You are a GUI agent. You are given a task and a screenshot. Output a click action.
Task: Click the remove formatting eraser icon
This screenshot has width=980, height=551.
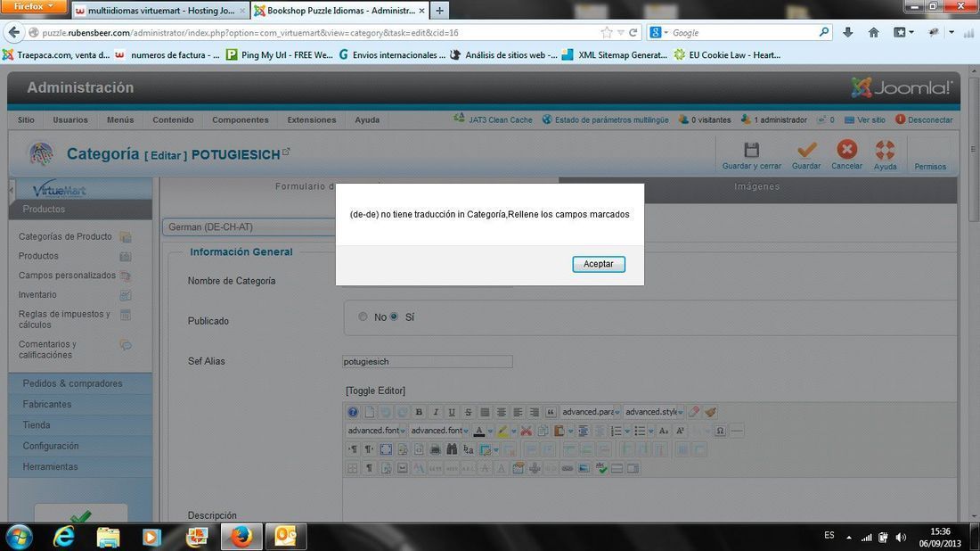[x=694, y=412]
